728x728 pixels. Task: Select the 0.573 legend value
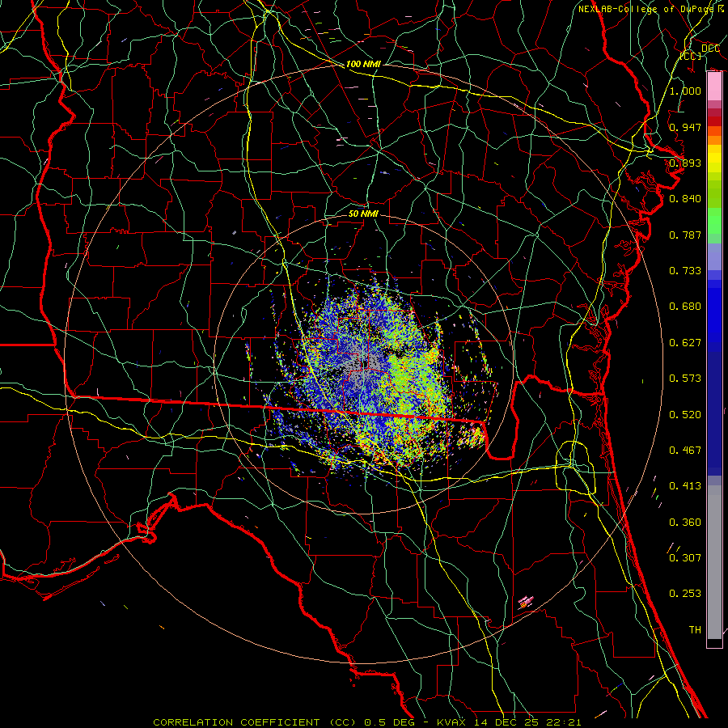tap(685, 379)
